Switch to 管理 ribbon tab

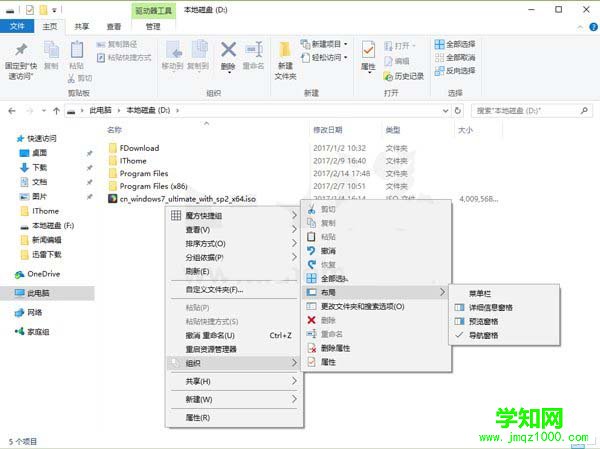coord(153,26)
